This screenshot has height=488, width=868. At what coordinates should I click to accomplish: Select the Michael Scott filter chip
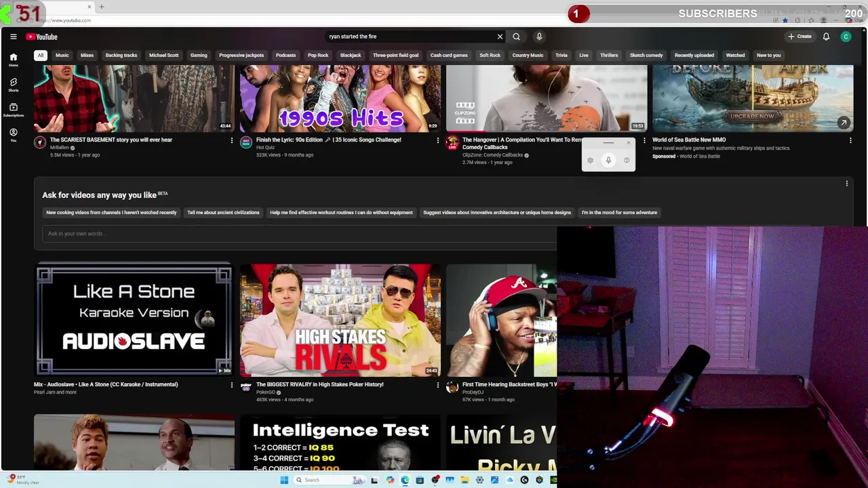pos(164,55)
